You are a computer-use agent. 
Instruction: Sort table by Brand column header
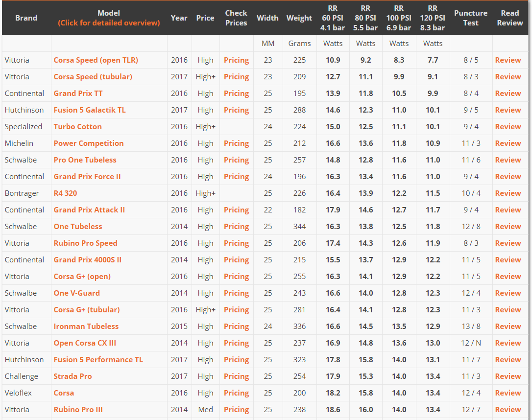click(x=26, y=18)
